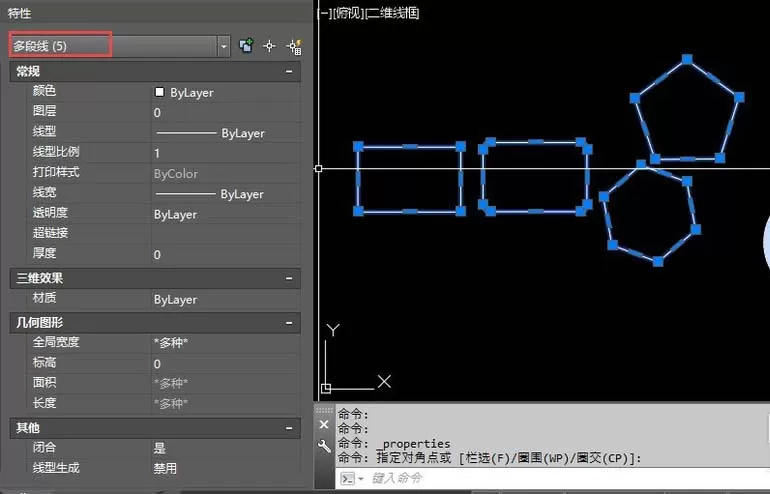The image size is (770, 494).
Task: Collapse the 三维效果 section
Action: (289, 278)
